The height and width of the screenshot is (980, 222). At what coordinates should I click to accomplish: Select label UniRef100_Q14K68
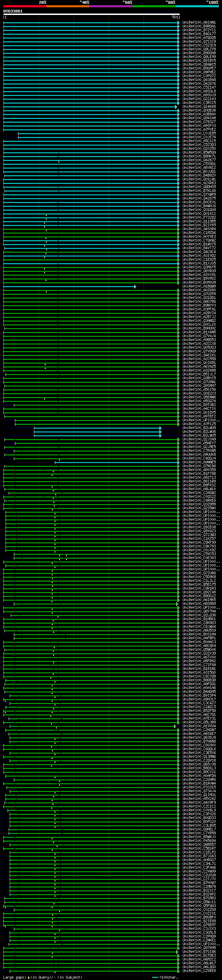(x=199, y=106)
